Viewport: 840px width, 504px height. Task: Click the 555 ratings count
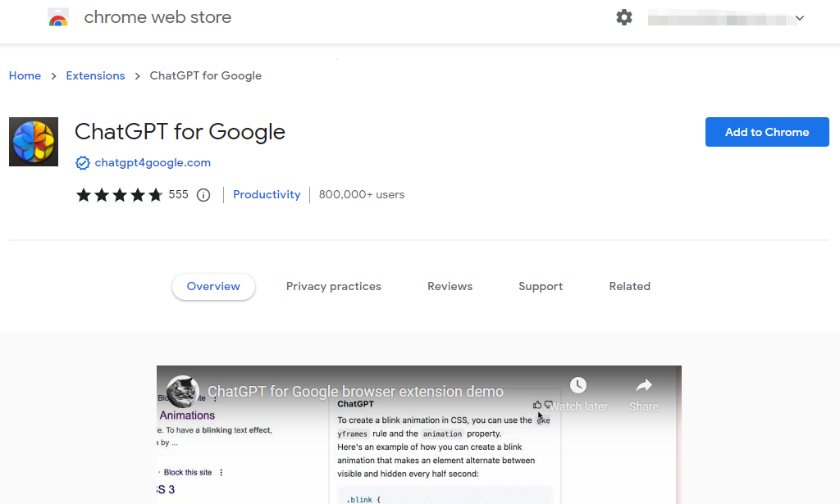coord(178,195)
